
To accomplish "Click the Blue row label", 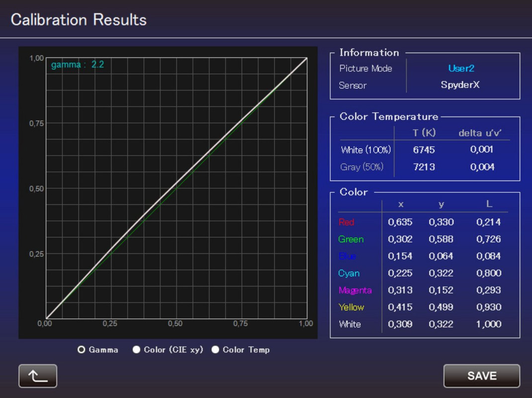I will click(347, 256).
